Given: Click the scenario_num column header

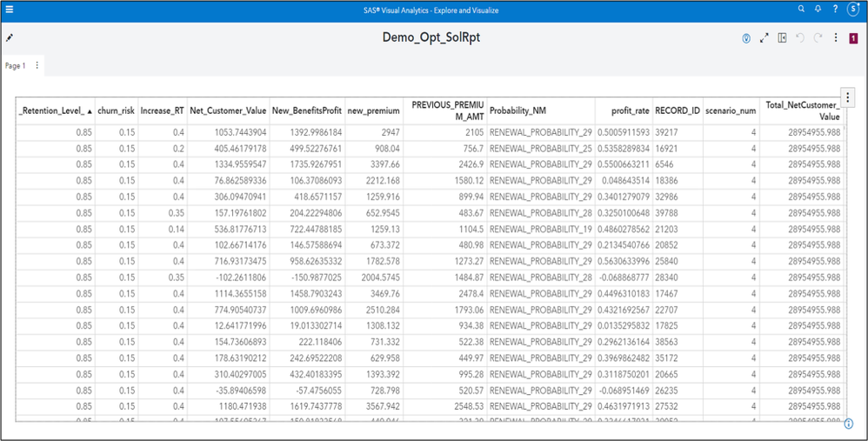Looking at the screenshot, I should tap(731, 110).
